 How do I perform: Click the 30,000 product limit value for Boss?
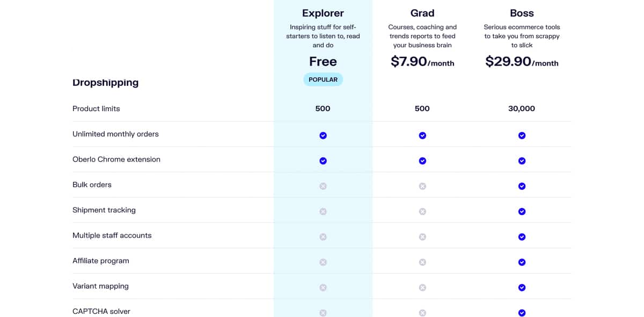(522, 109)
